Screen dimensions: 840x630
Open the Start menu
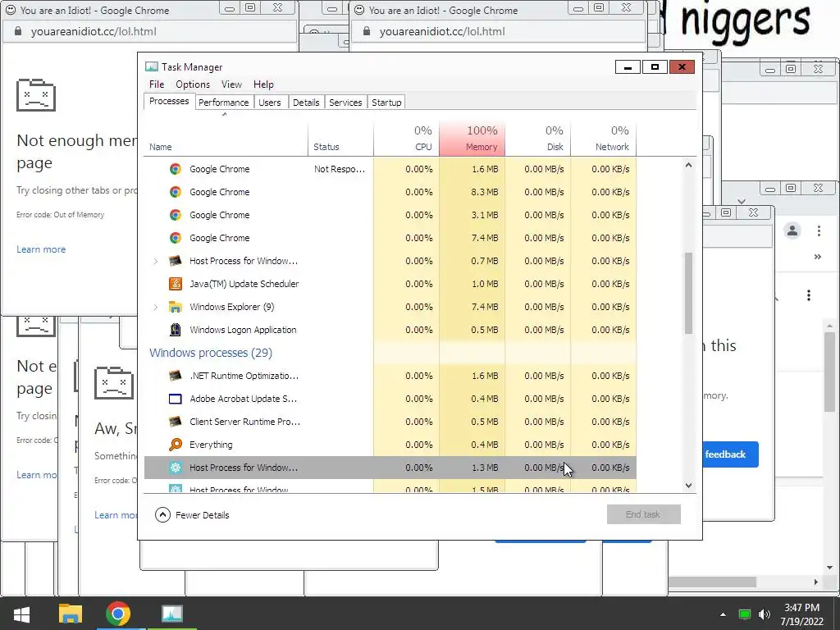(x=21, y=614)
